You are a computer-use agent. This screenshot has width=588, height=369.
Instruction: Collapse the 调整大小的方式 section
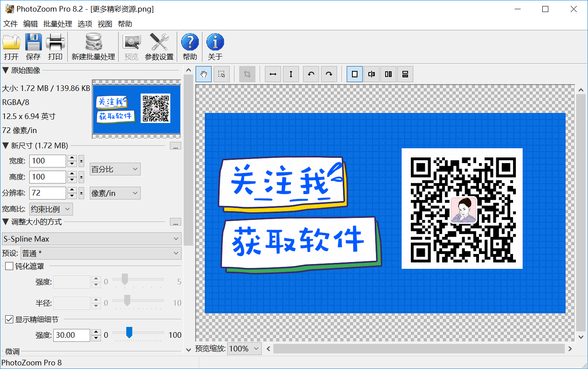(x=6, y=222)
